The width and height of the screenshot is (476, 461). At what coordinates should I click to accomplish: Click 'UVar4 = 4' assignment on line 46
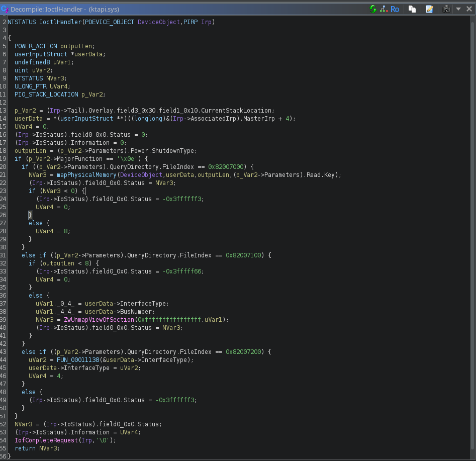45,376
